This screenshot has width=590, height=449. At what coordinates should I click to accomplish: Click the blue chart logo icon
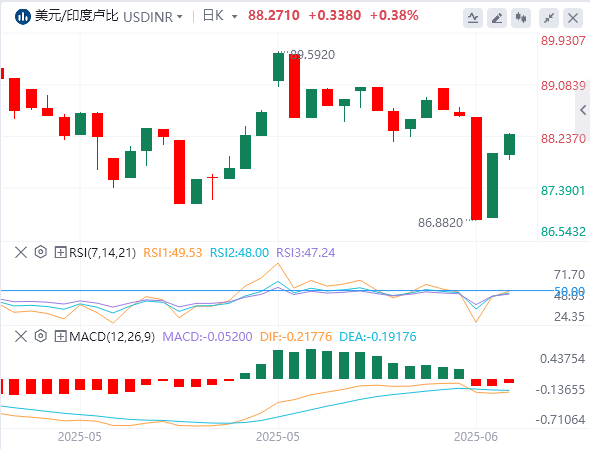point(23,17)
